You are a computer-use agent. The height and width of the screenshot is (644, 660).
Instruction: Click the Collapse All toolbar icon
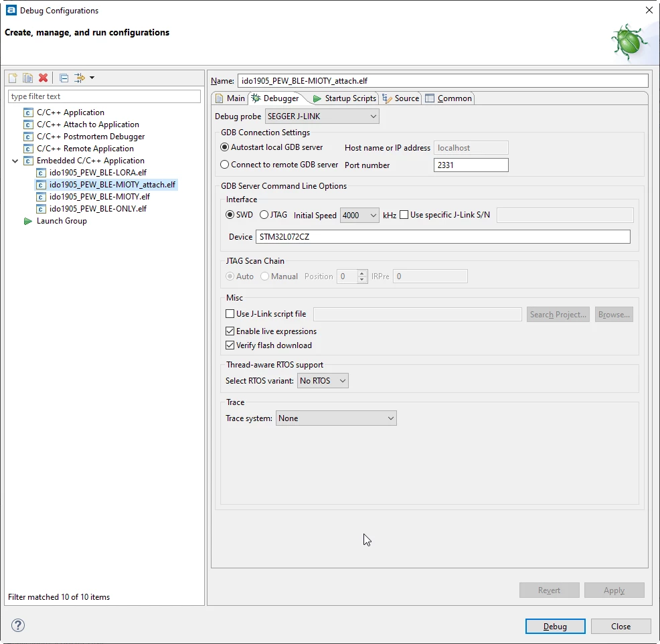(x=64, y=78)
